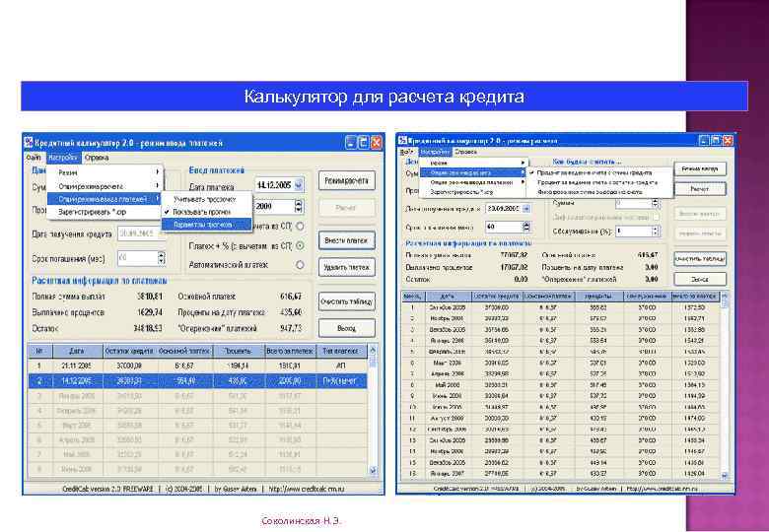Click Настройки menu in the payment-entry window

pos(63,158)
